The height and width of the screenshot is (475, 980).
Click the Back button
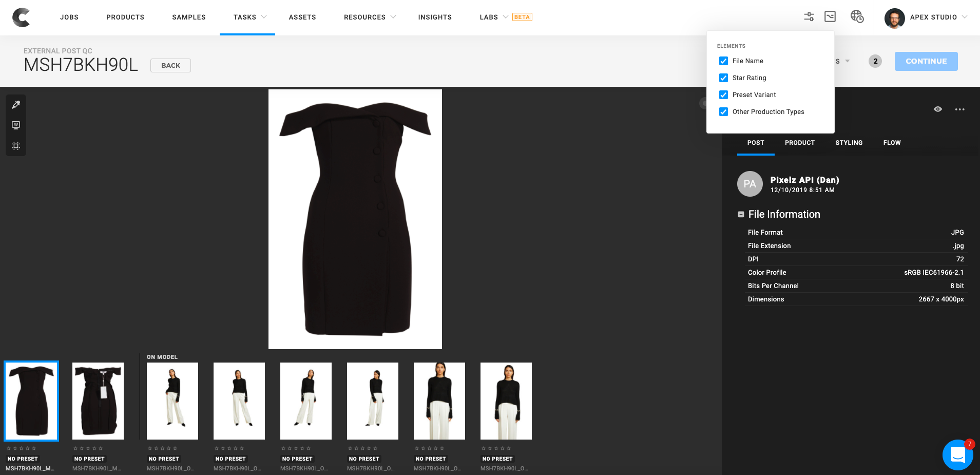click(170, 66)
